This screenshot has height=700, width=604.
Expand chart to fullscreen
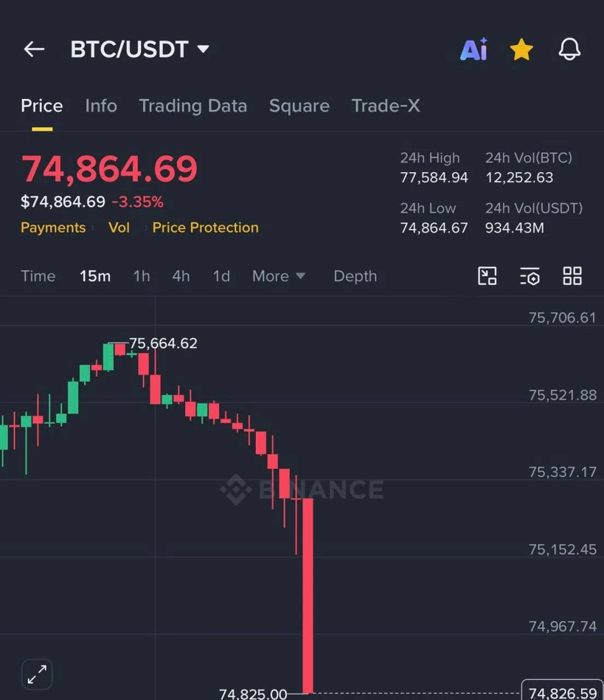[x=37, y=674]
